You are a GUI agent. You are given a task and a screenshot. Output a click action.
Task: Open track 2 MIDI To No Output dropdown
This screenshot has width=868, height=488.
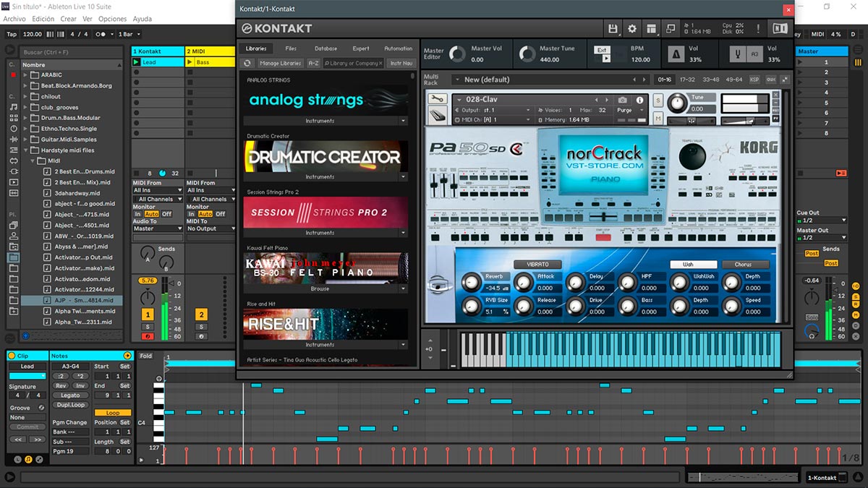pos(211,228)
